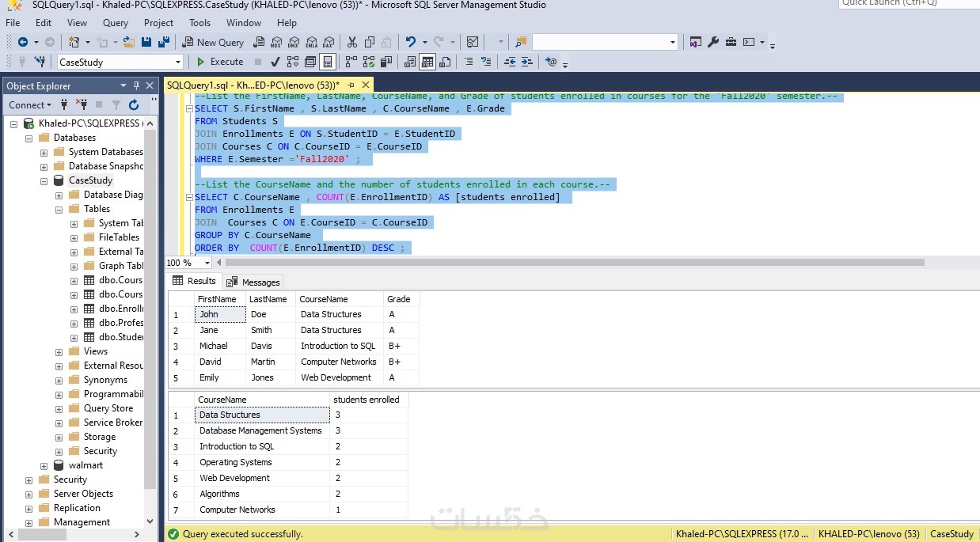Click the New Query toolbar button
The image size is (980, 542).
point(214,42)
